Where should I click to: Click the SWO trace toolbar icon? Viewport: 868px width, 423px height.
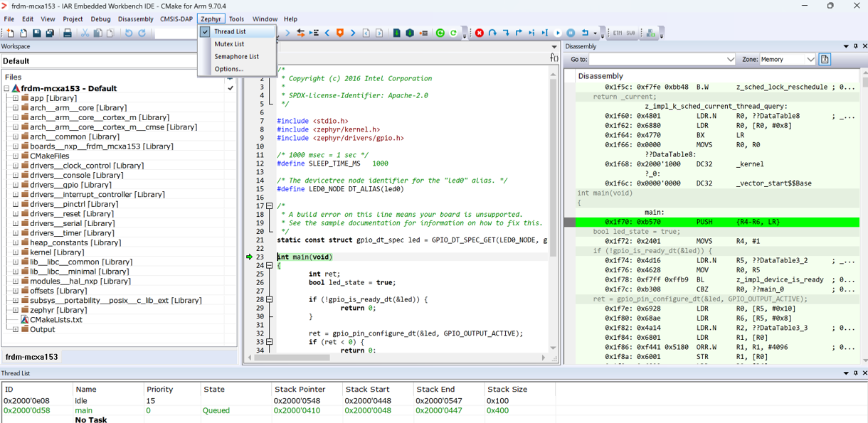(631, 33)
